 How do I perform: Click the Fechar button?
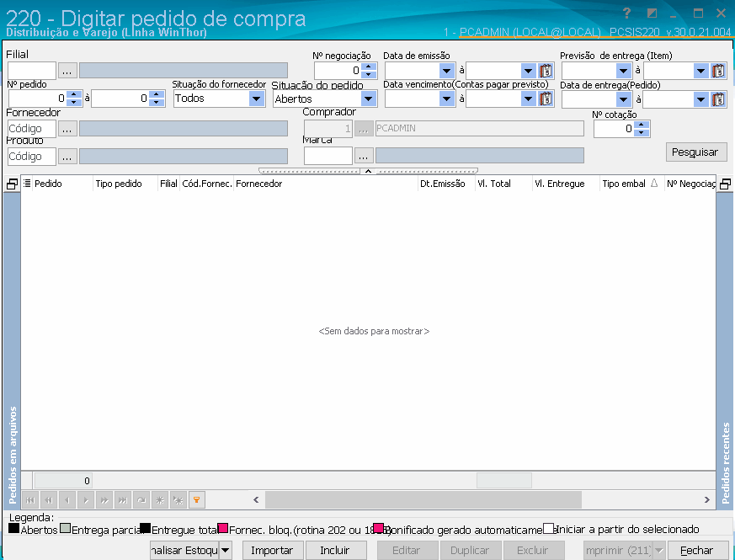point(697,551)
